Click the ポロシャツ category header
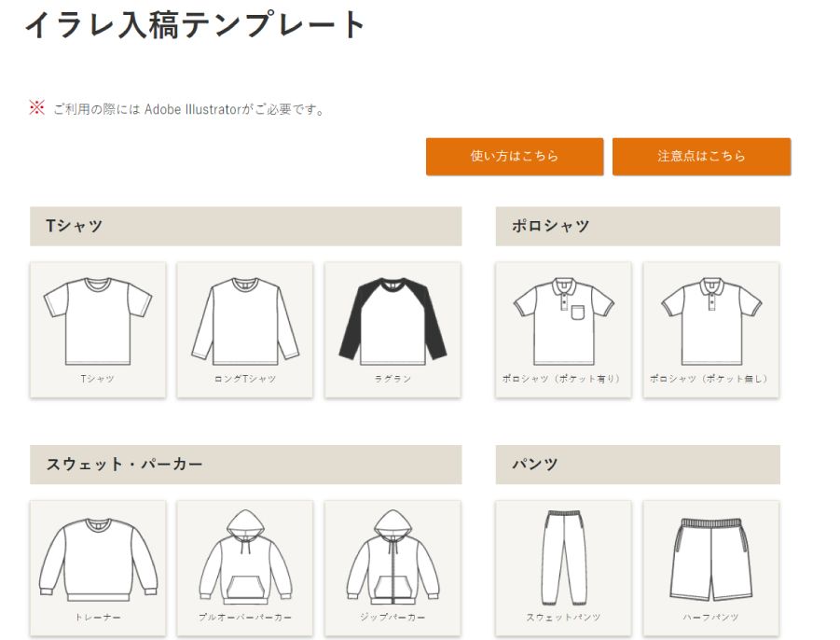 638,226
